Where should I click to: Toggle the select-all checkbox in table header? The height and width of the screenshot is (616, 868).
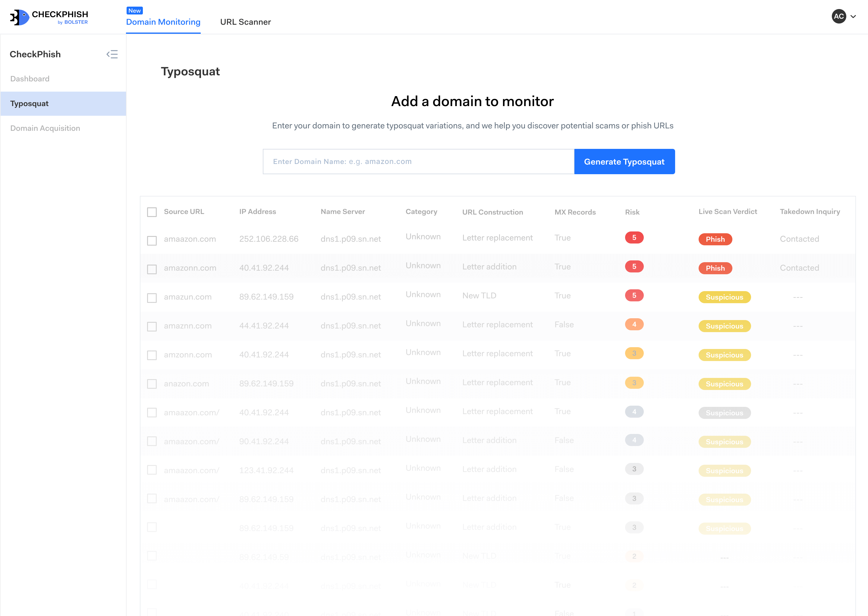coord(152,212)
